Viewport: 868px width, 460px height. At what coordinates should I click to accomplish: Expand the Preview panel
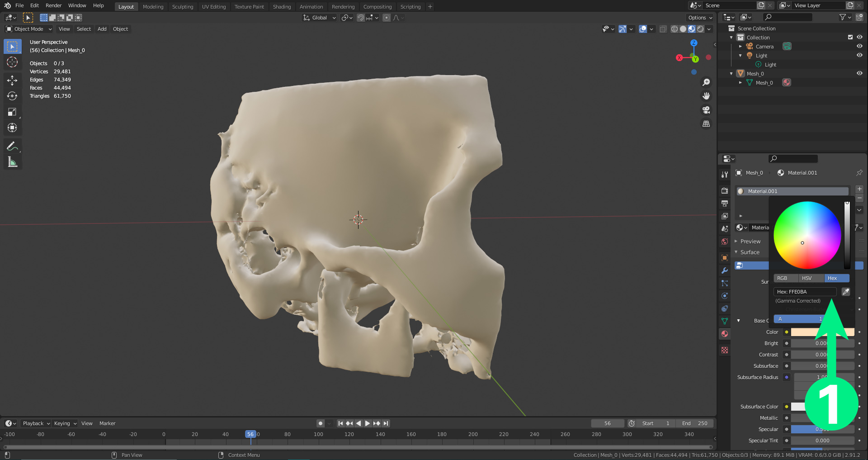tap(750, 242)
